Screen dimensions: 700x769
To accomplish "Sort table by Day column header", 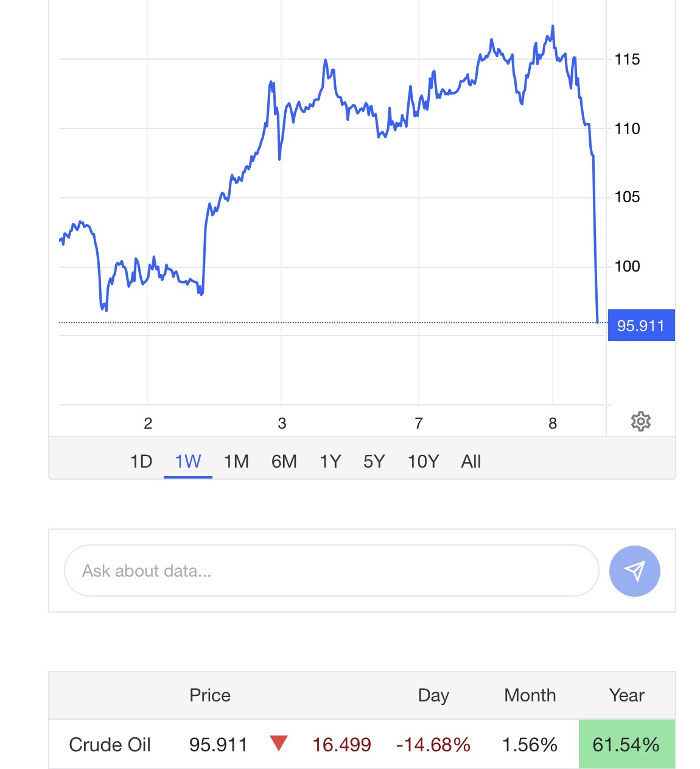I will pyautogui.click(x=433, y=695).
